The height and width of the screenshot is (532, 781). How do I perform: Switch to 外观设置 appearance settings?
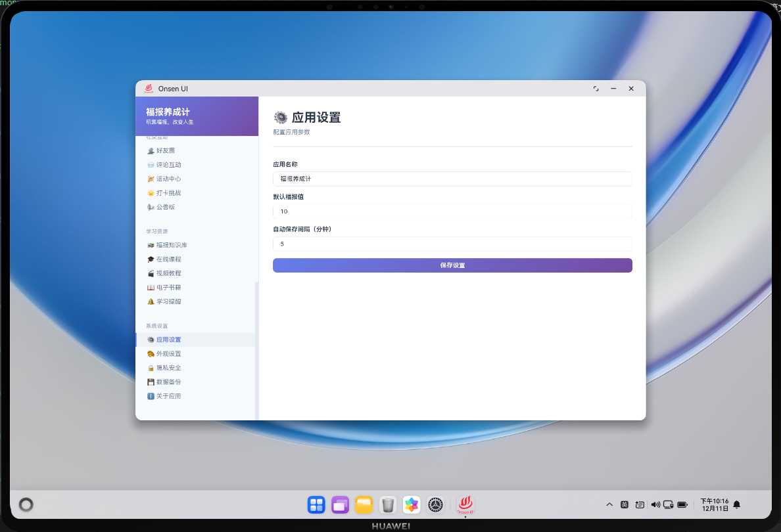170,353
